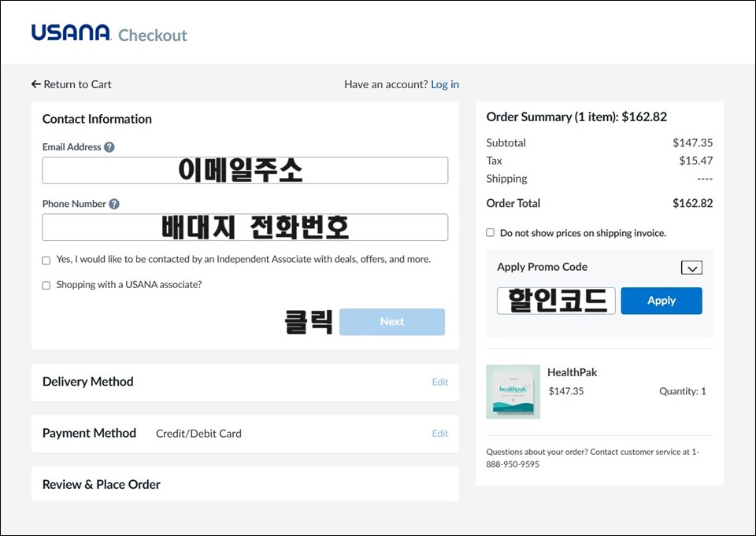Click the Checkout title text

point(152,35)
